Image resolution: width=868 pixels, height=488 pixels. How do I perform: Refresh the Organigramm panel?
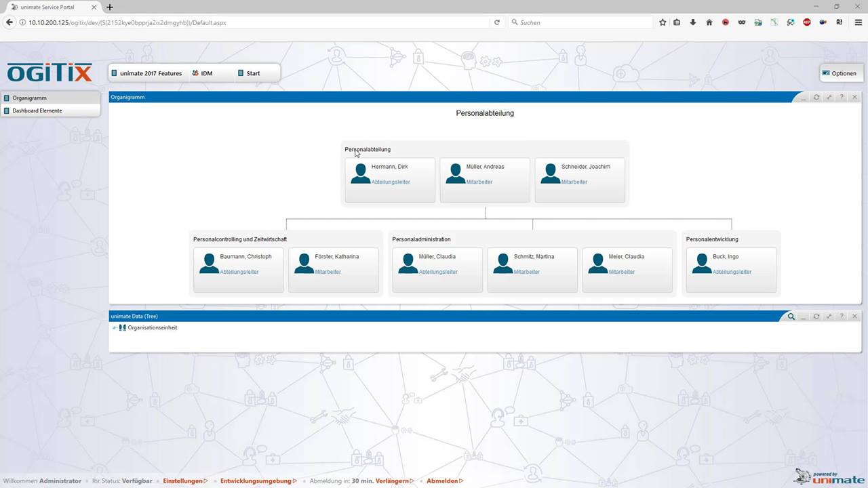816,97
